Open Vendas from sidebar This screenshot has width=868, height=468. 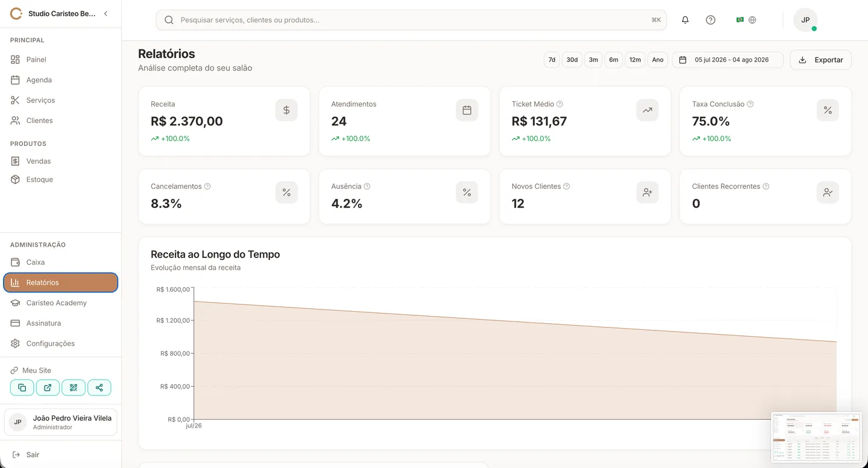coord(60,161)
